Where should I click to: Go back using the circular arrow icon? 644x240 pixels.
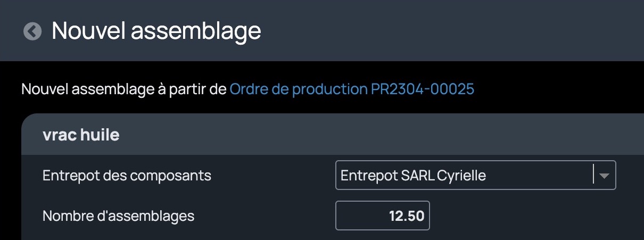coord(32,31)
